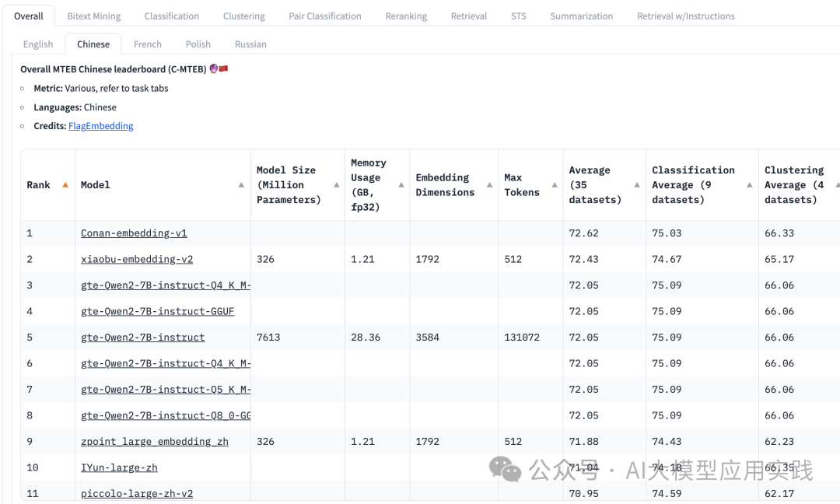The width and height of the screenshot is (840, 504).
Task: Sort by Max Tokens column arrow
Action: [x=554, y=185]
